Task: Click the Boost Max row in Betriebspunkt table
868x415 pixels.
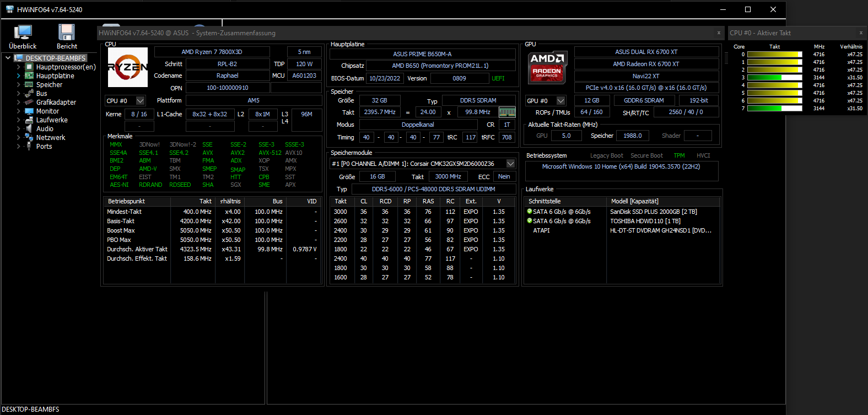Action: (x=212, y=230)
